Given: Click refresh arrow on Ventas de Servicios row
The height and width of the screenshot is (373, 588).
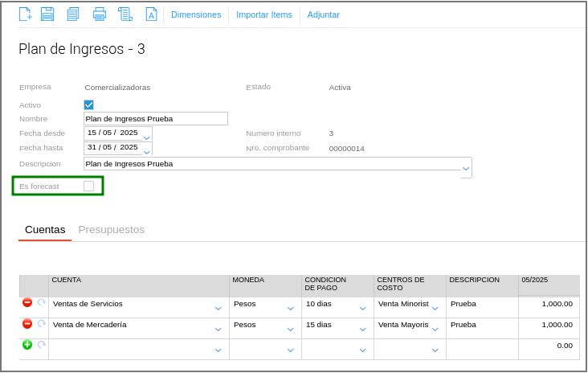Looking at the screenshot, I should tap(42, 303).
